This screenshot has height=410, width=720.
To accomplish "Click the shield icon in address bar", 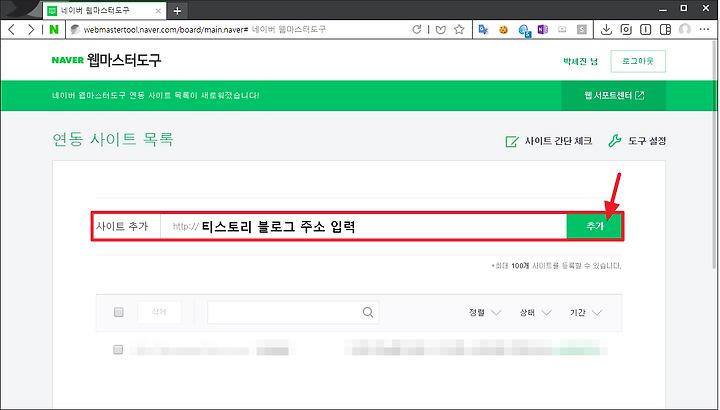I will [x=441, y=30].
